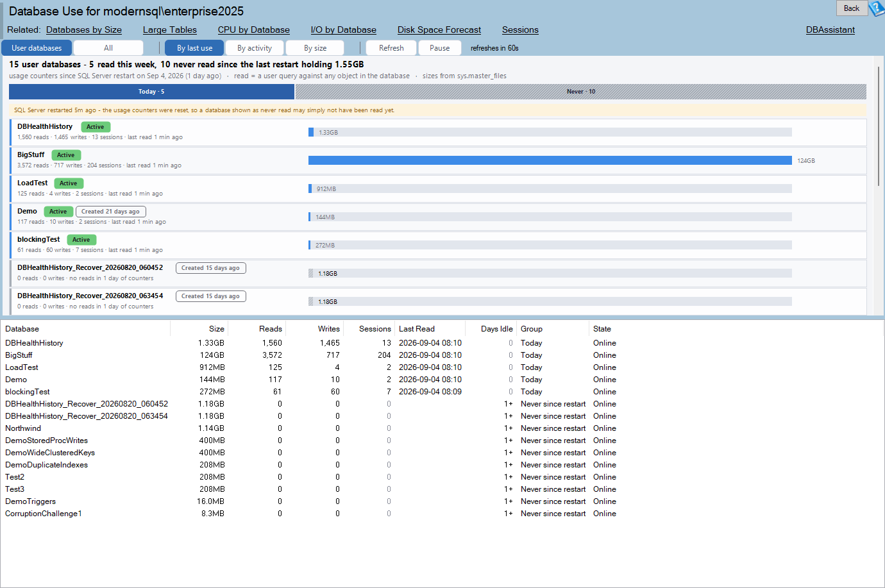Sort cards By size
The image size is (885, 588).
[x=315, y=48]
